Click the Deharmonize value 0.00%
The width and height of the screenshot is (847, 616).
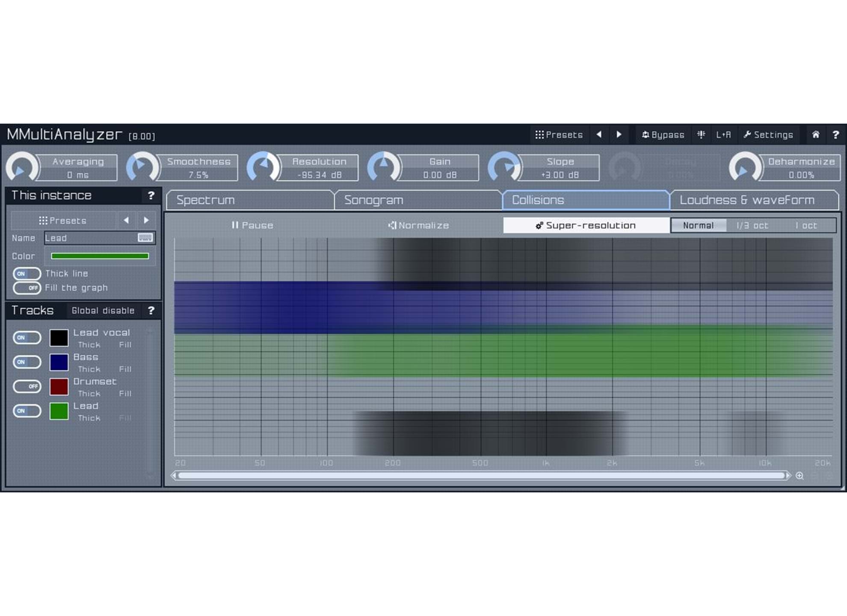801,175
